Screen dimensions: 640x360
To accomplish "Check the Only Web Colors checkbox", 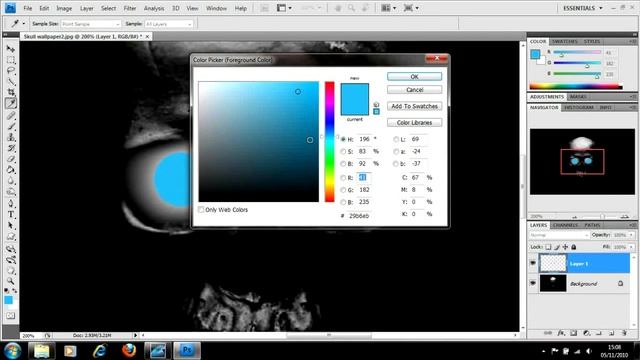I will tap(201, 209).
